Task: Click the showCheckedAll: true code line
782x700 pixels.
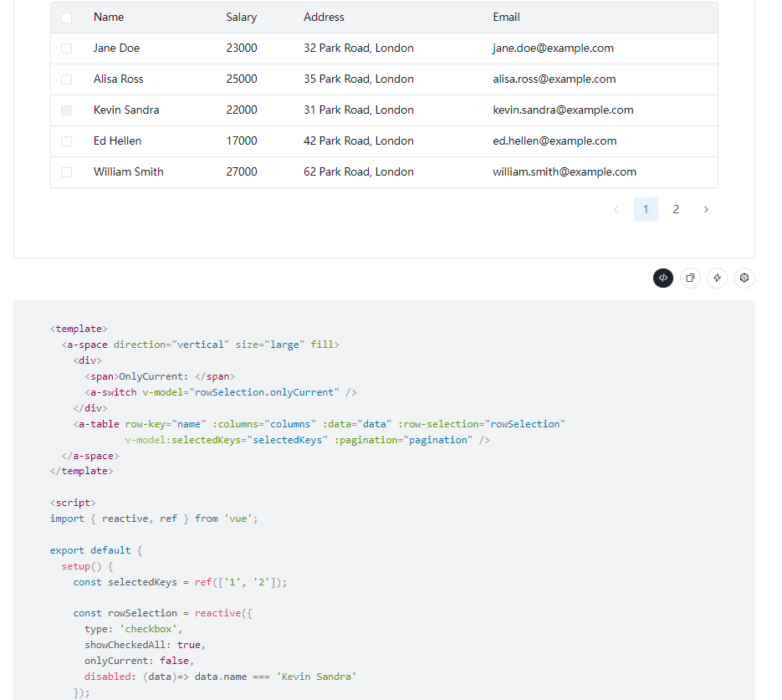Action: tap(145, 645)
